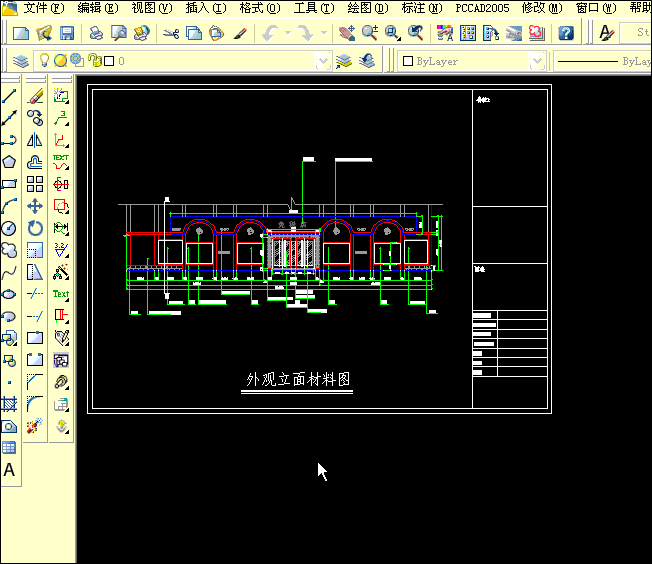Screen dimensions: 652x564
Task: Open the 格式(O) menu
Action: point(260,8)
